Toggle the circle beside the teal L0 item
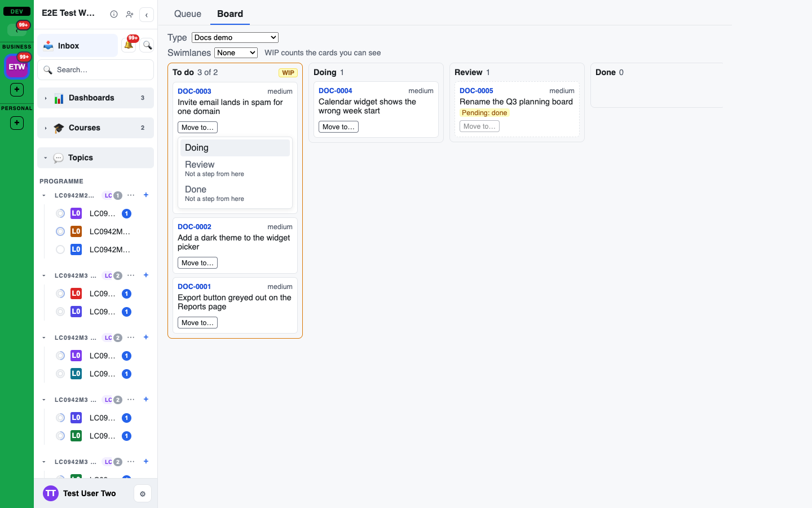The width and height of the screenshot is (812, 508). pyautogui.click(x=60, y=374)
